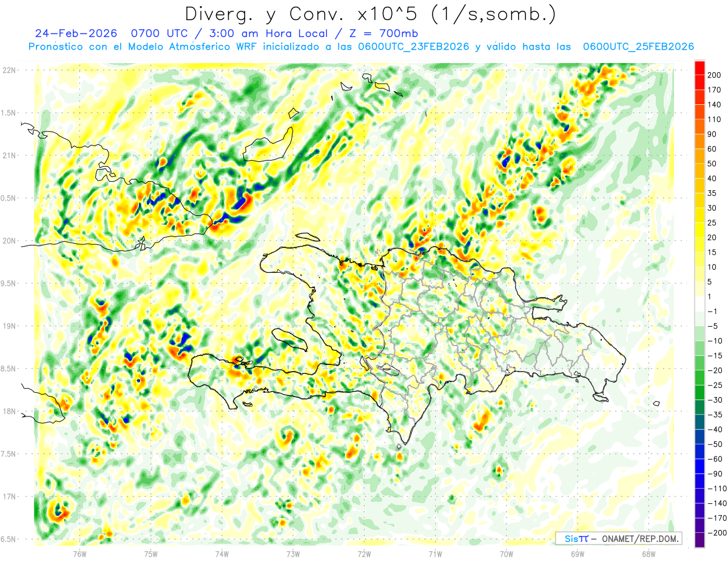
Task: Click the '22N' latitude label
Action: 9,70
